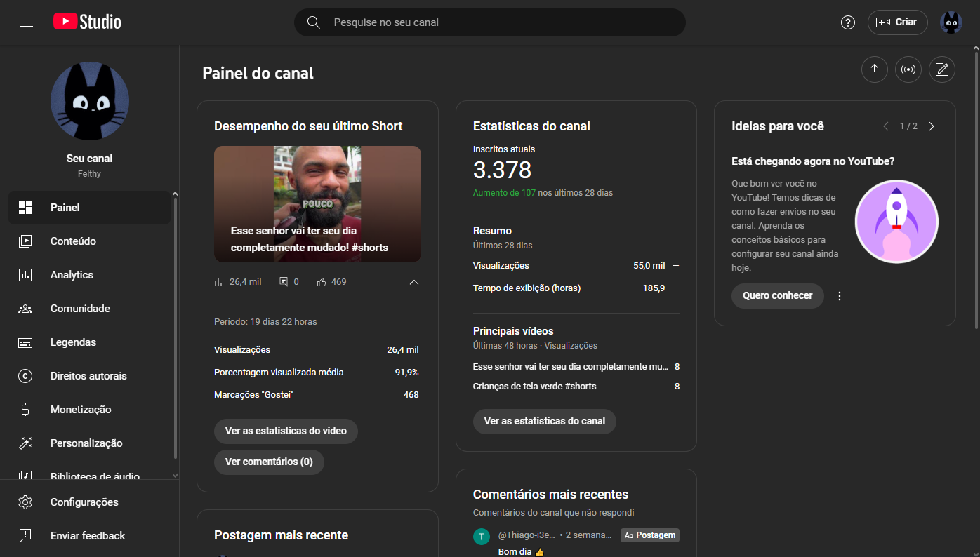Go to next idea card arrow
This screenshot has width=980, height=557.
[932, 126]
